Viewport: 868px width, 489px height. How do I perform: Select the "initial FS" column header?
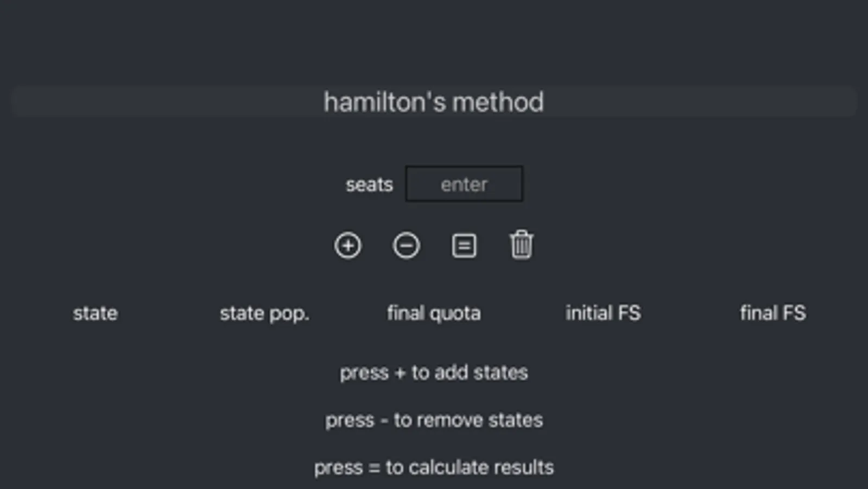coord(603,313)
